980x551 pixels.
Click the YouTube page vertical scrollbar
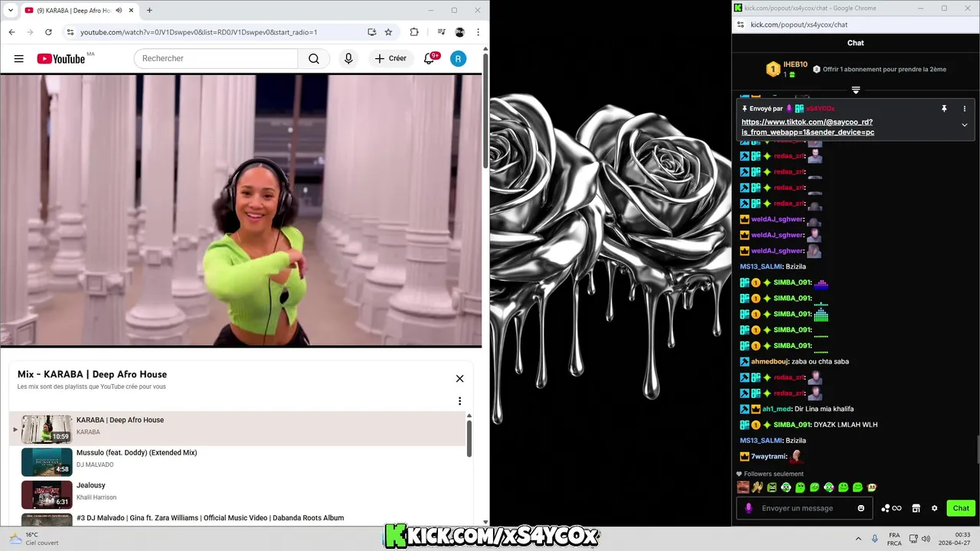(485, 111)
